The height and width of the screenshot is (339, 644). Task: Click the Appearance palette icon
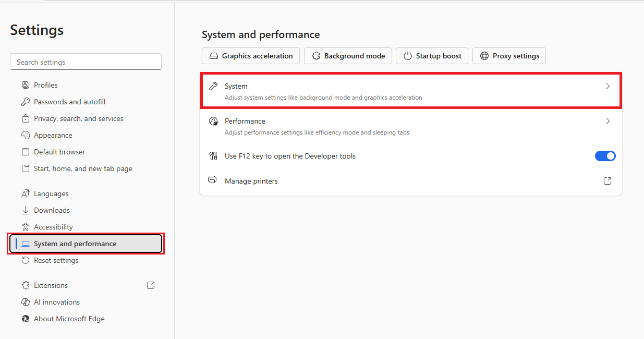[x=25, y=135]
